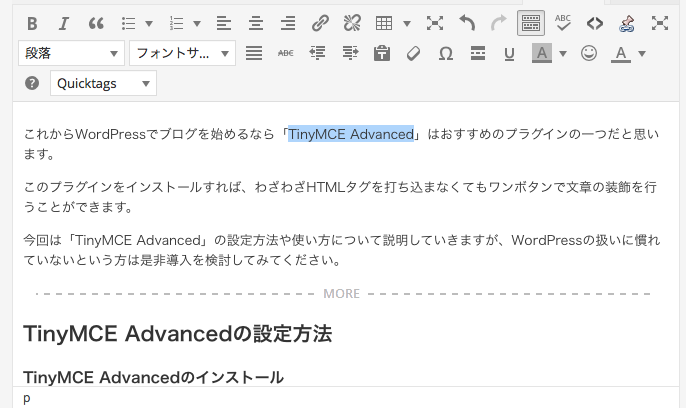Run the ABC spellcheck icon
This screenshot has width=686, height=408.
[563, 23]
